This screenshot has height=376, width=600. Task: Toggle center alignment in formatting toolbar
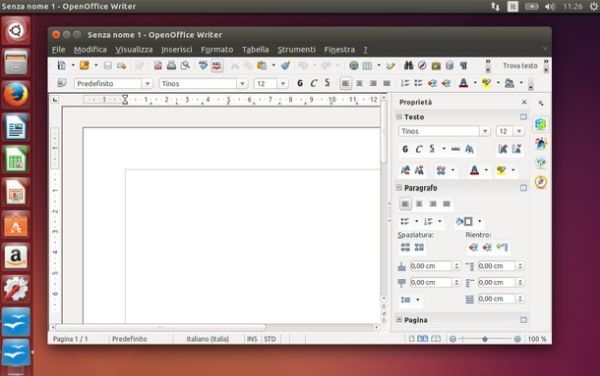[359, 83]
